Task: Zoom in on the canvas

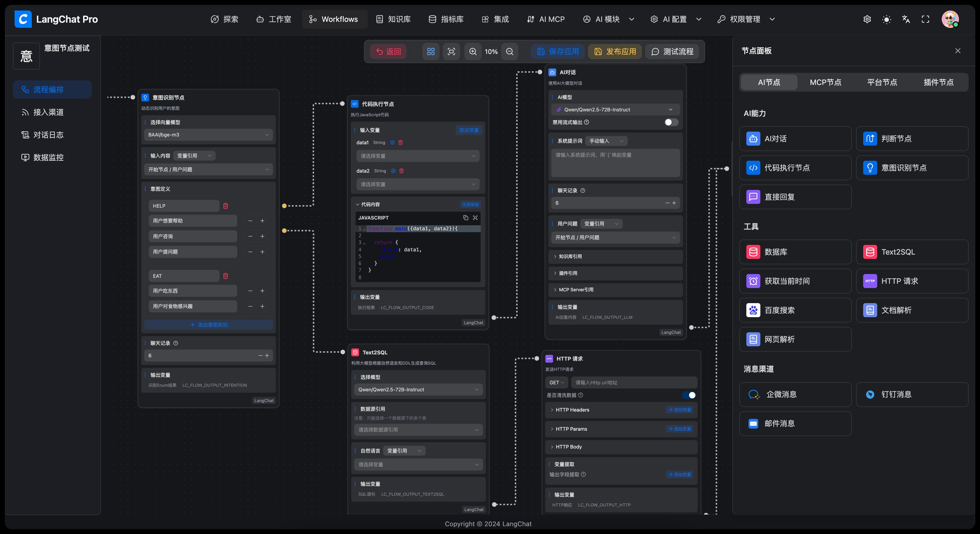Action: 473,51
